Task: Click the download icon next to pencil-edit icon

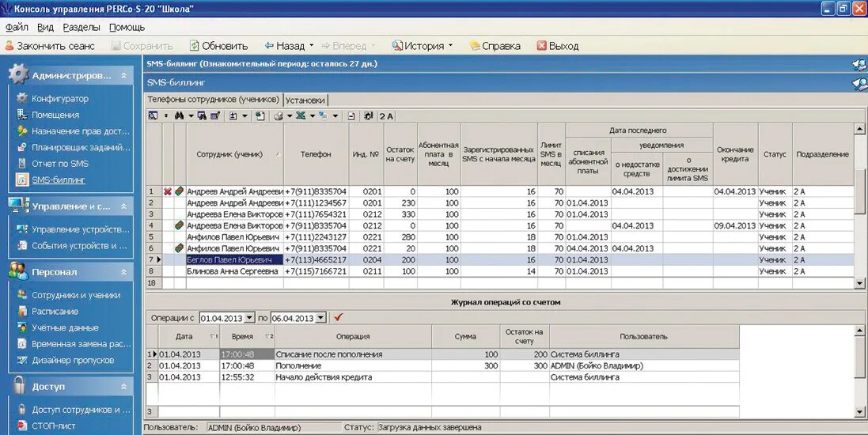Action: (x=233, y=115)
